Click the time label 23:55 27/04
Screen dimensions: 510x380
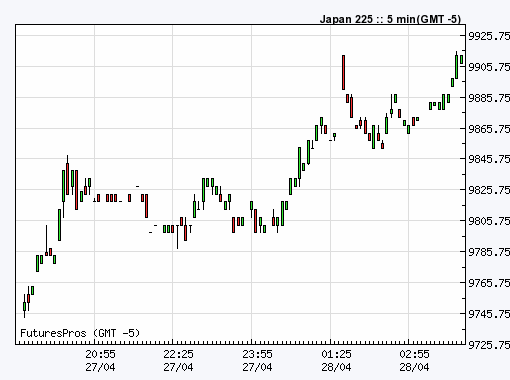tap(257, 360)
